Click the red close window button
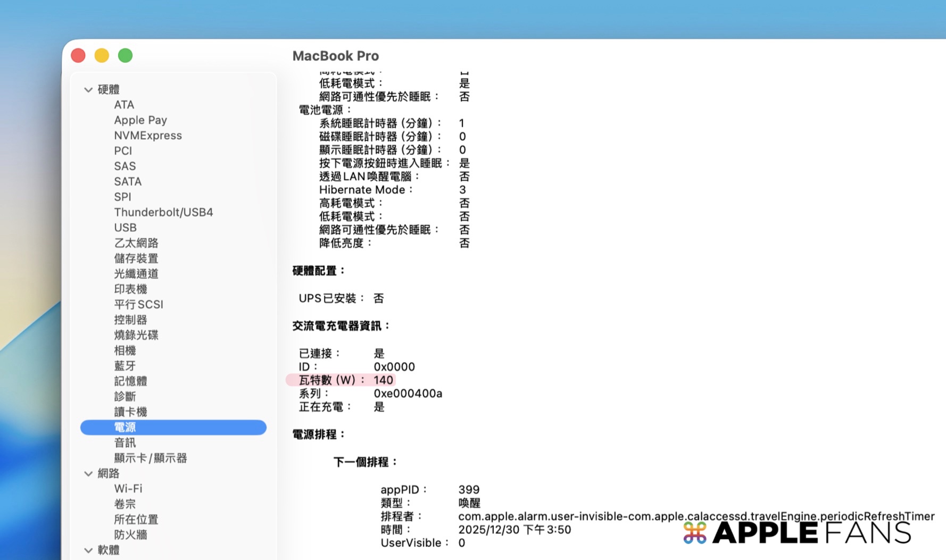 point(78,56)
